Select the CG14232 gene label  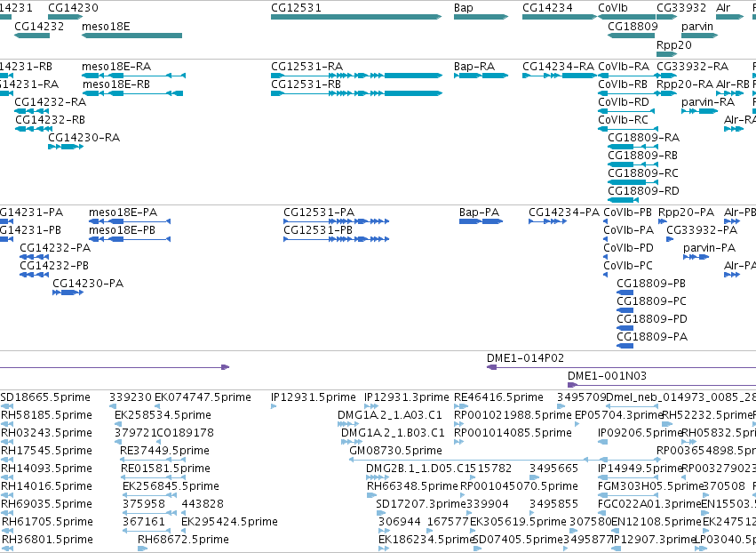tap(39, 26)
